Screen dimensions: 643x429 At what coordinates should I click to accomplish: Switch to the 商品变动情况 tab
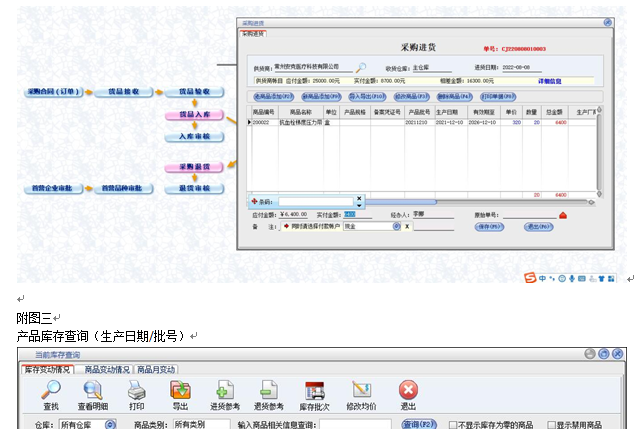pyautogui.click(x=106, y=369)
